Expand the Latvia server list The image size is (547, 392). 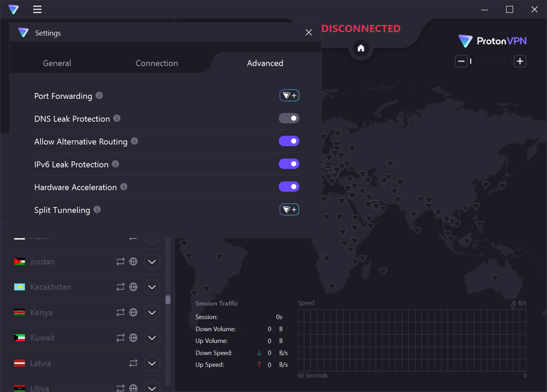click(152, 363)
